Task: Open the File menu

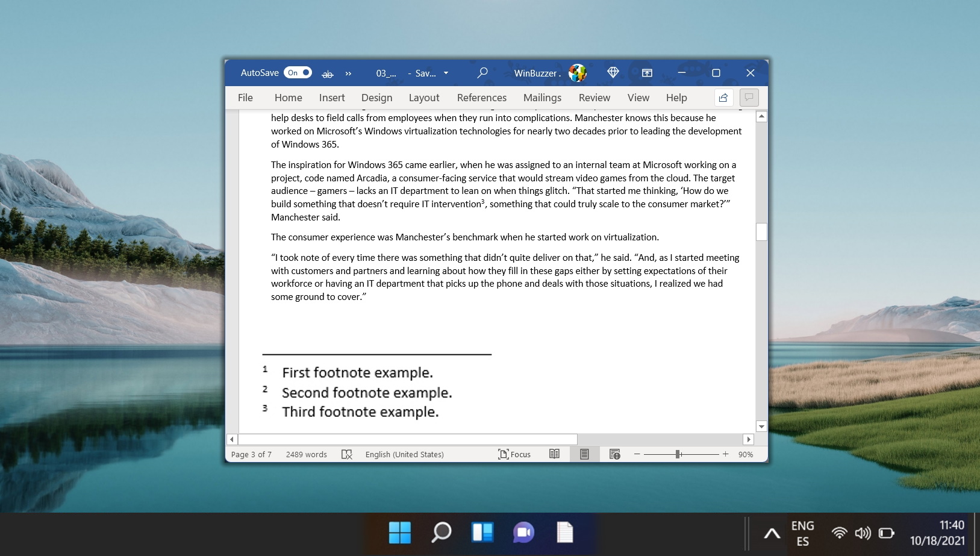Action: 245,98
